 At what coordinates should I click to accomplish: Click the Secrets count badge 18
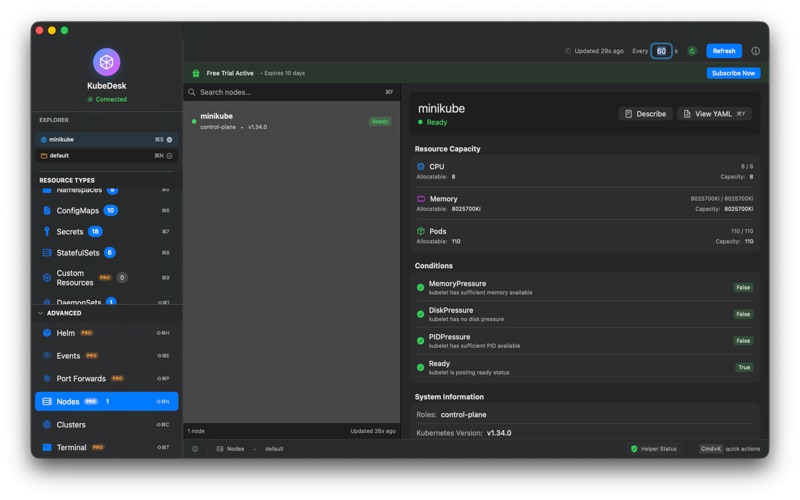[95, 232]
